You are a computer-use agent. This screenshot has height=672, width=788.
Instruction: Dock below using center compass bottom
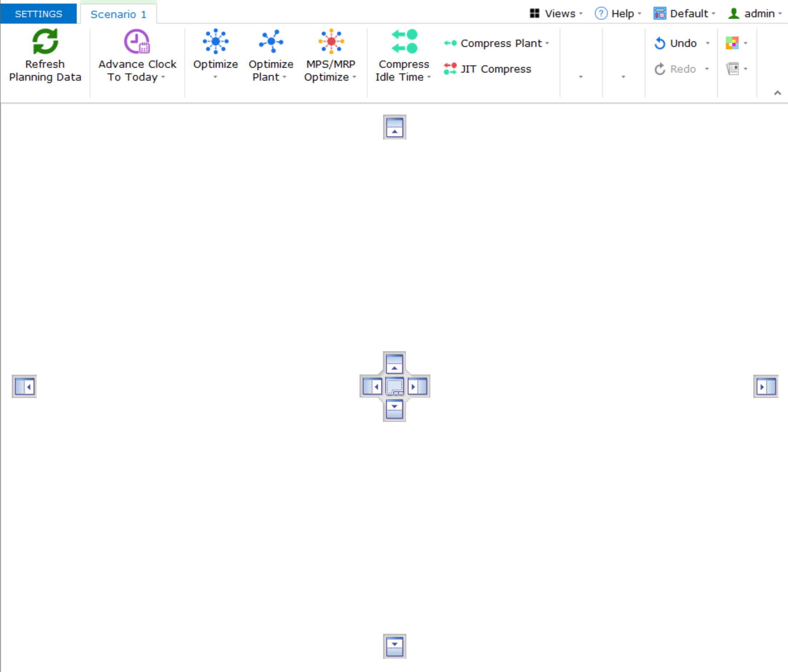[395, 409]
